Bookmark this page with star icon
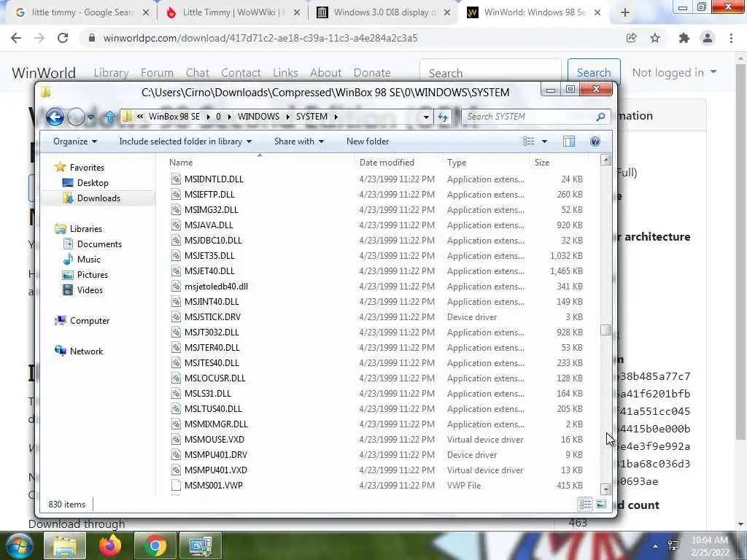Image resolution: width=747 pixels, height=560 pixels. (655, 38)
